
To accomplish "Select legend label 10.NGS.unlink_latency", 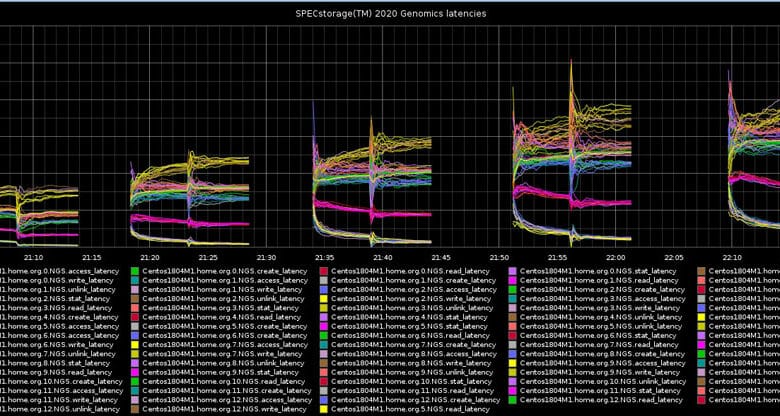I will tap(603, 382).
